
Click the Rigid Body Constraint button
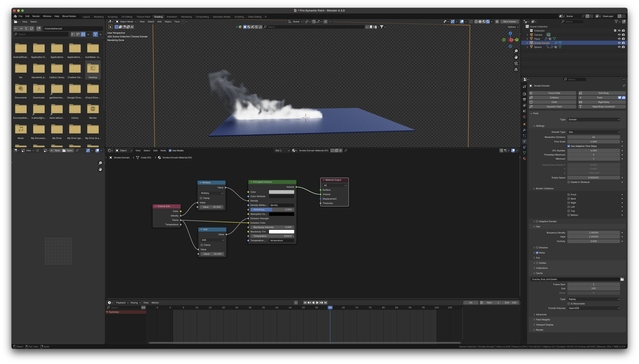click(x=602, y=107)
